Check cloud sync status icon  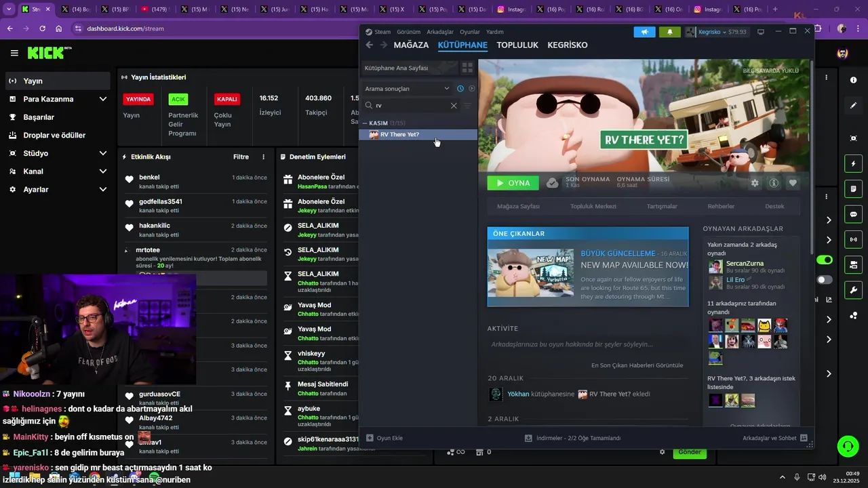[552, 183]
